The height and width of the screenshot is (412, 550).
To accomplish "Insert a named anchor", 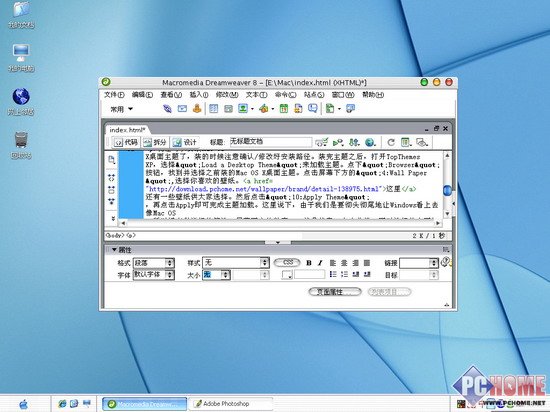I will click(x=197, y=109).
